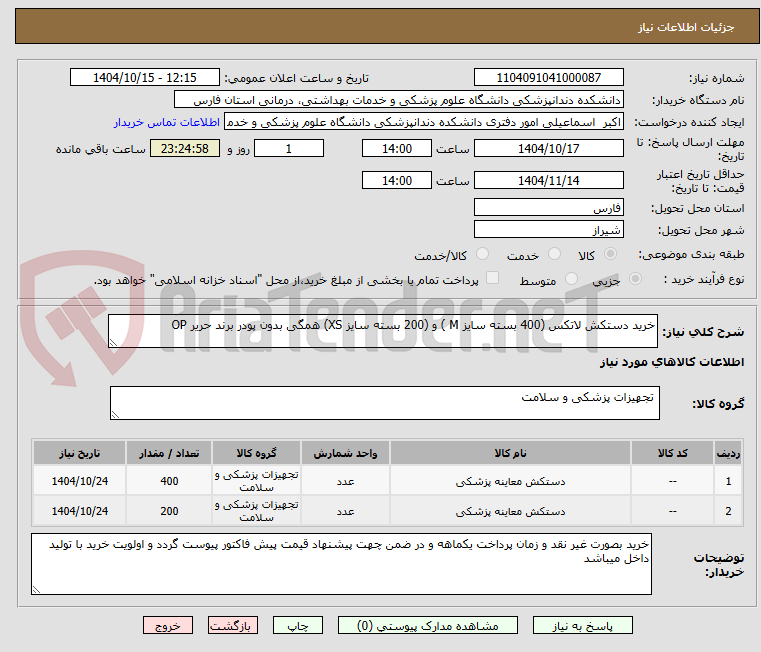Click the 'چاپ' print button

coord(298,625)
